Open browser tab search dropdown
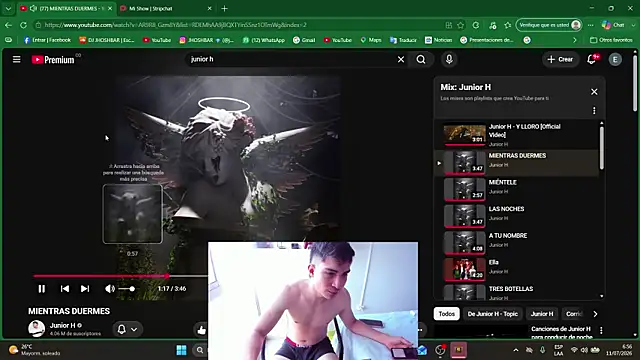 click(x=8, y=9)
